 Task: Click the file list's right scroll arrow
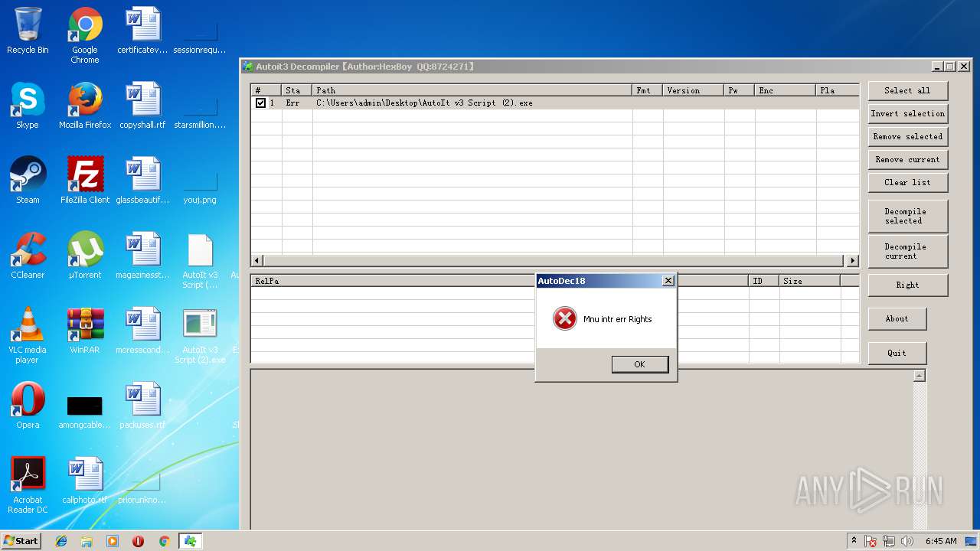tap(852, 260)
